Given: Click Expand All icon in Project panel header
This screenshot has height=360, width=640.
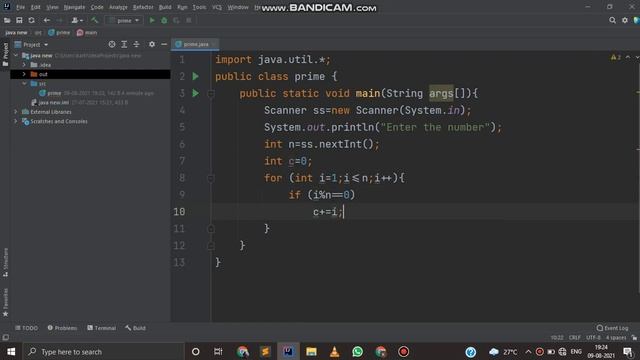Looking at the screenshot, I should (x=124, y=44).
